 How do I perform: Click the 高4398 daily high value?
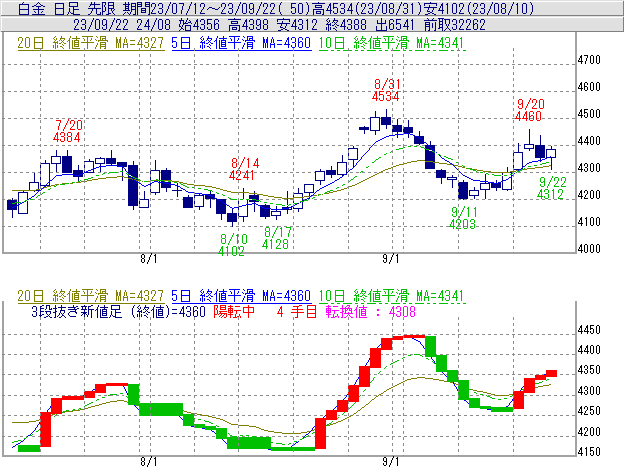[248, 25]
